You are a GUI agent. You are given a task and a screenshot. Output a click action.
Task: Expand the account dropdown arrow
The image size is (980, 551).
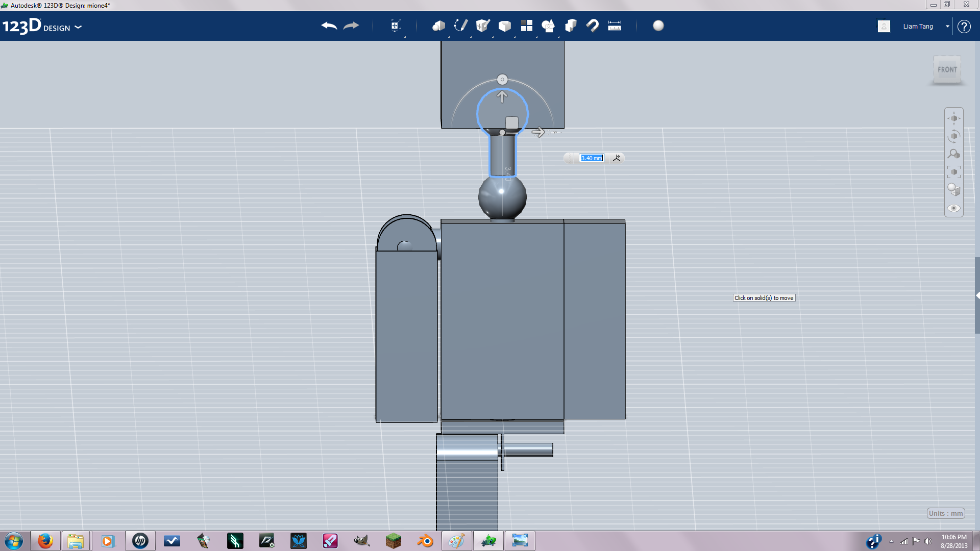(947, 27)
